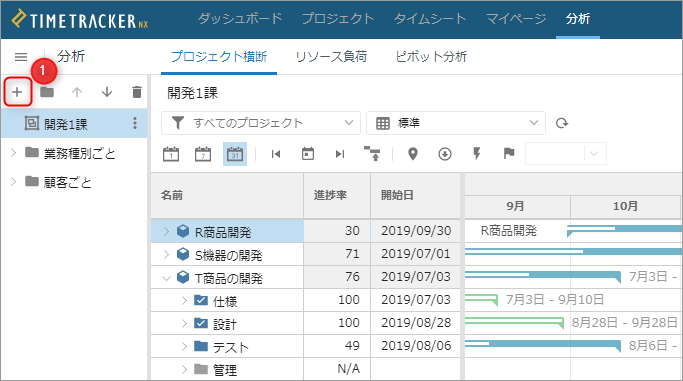Open the 標準 view layout dropdown

(x=456, y=123)
